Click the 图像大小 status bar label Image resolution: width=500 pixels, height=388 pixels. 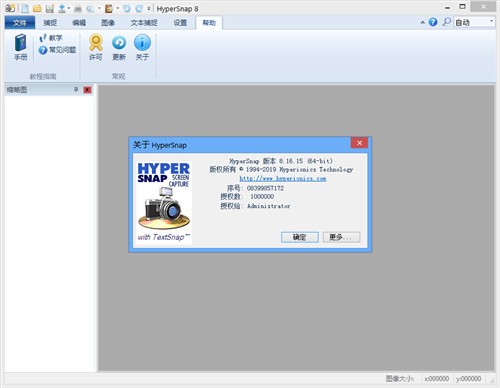click(399, 379)
